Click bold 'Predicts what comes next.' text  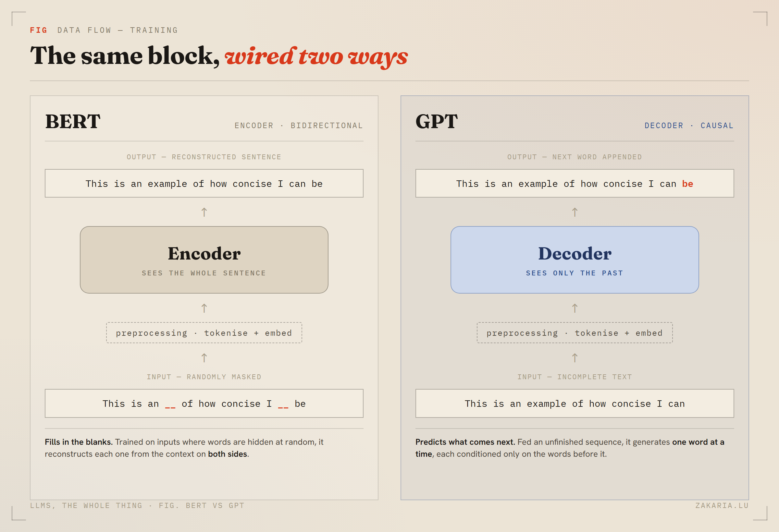[x=465, y=442]
